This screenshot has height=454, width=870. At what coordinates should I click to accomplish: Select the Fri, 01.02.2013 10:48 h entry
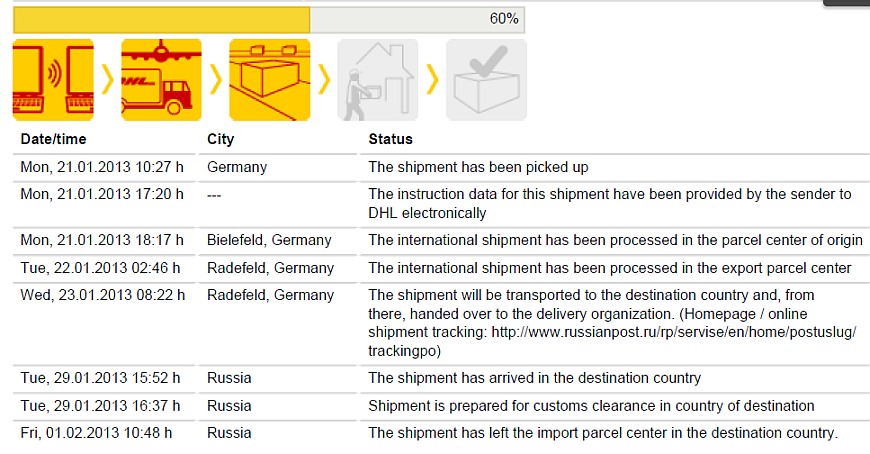(x=96, y=433)
